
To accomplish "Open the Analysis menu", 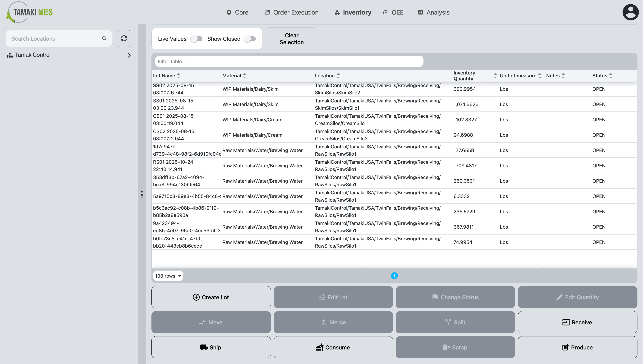I will click(x=434, y=12).
